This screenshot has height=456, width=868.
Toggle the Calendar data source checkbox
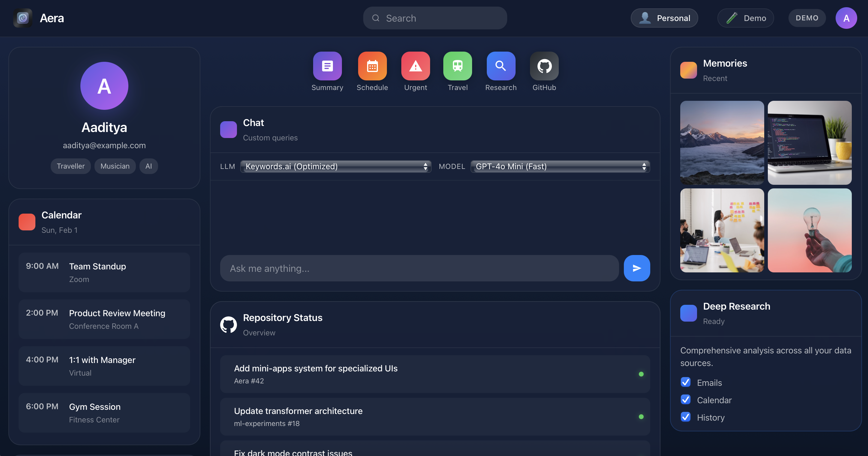point(685,400)
